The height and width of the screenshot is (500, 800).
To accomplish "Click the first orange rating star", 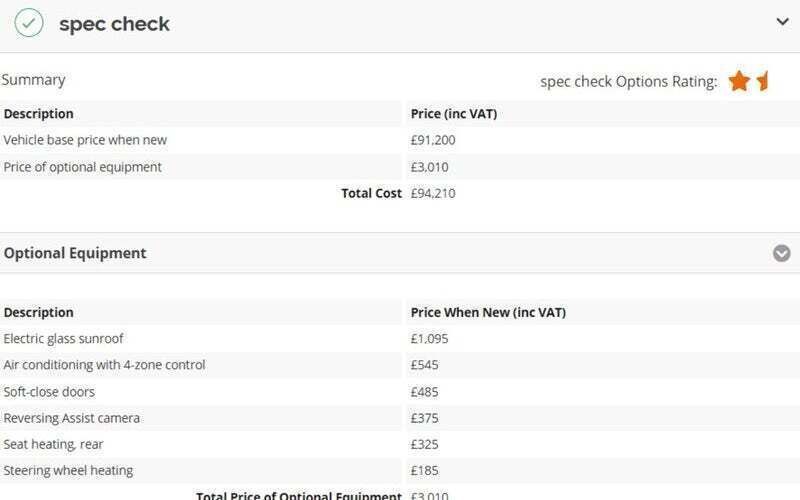I will (739, 81).
